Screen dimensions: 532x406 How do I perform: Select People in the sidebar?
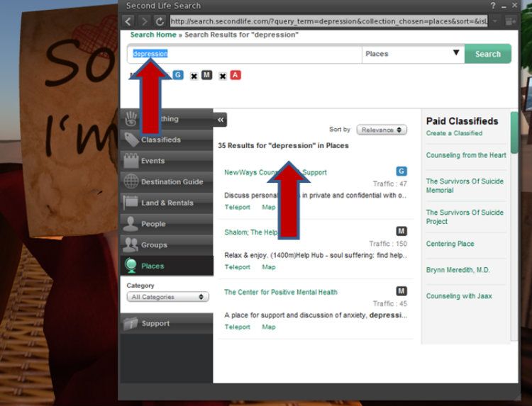[167, 224]
